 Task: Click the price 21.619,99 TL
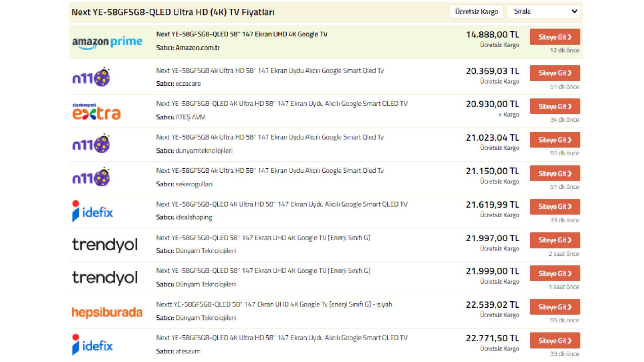click(492, 205)
